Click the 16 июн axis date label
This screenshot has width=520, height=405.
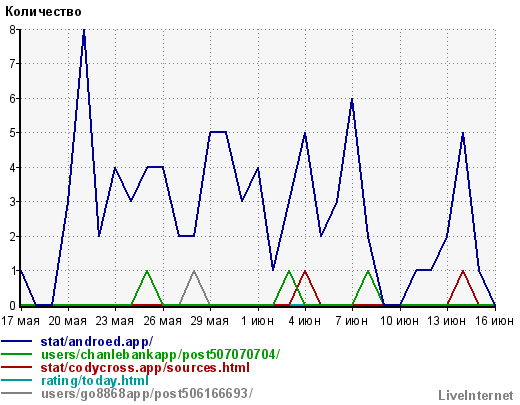click(494, 321)
